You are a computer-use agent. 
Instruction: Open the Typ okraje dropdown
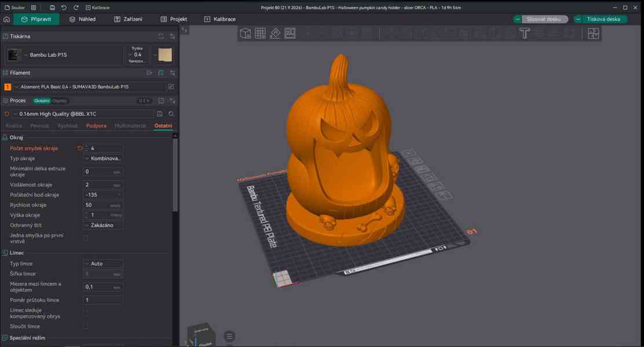point(103,158)
